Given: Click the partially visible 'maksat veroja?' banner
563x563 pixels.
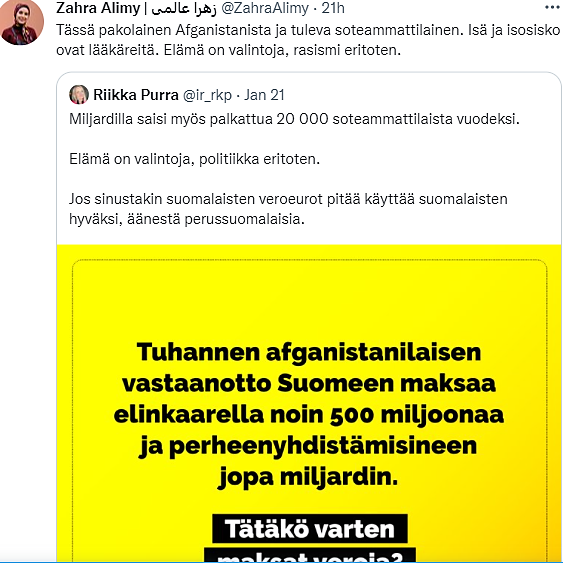Looking at the screenshot, I should tap(310, 555).
